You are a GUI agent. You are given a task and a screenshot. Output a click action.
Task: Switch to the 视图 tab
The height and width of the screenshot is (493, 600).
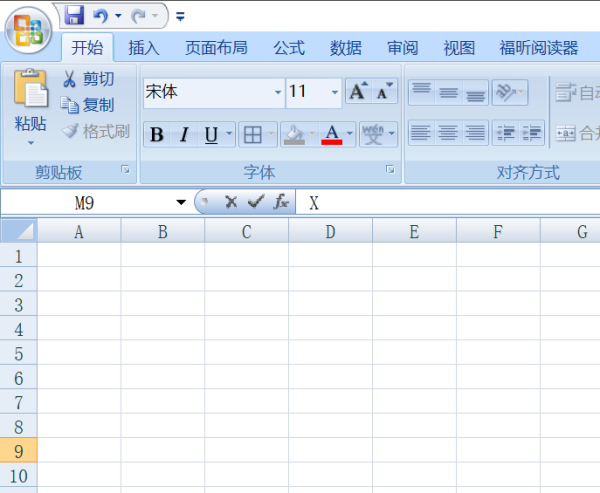(459, 48)
